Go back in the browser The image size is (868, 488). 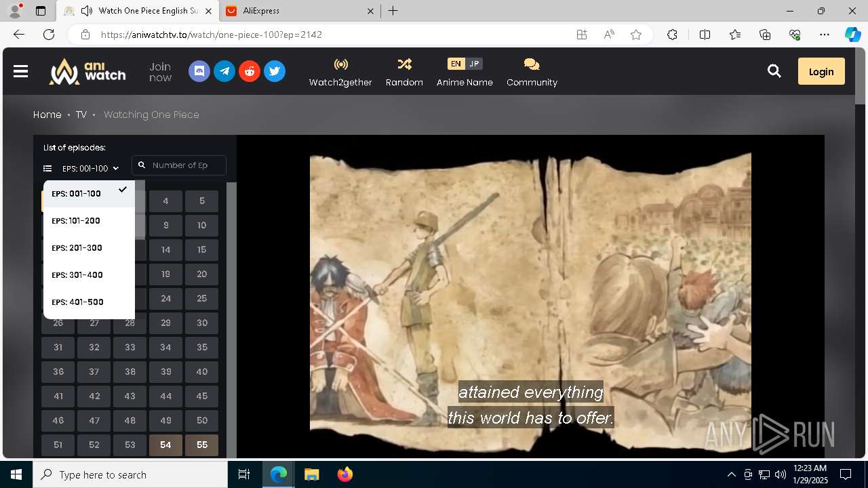click(x=19, y=35)
